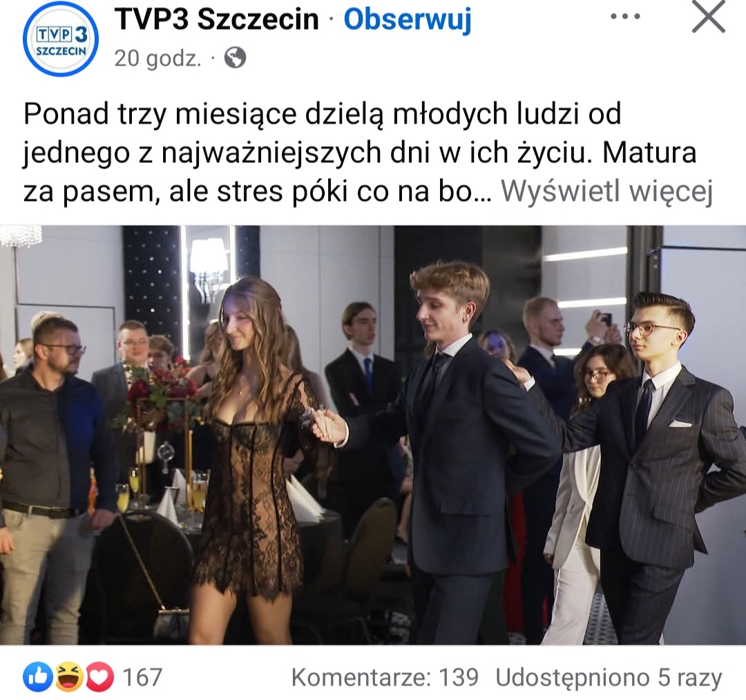Open the three-dots post options menu
Viewport: 746px width, 700px height.
point(624,17)
